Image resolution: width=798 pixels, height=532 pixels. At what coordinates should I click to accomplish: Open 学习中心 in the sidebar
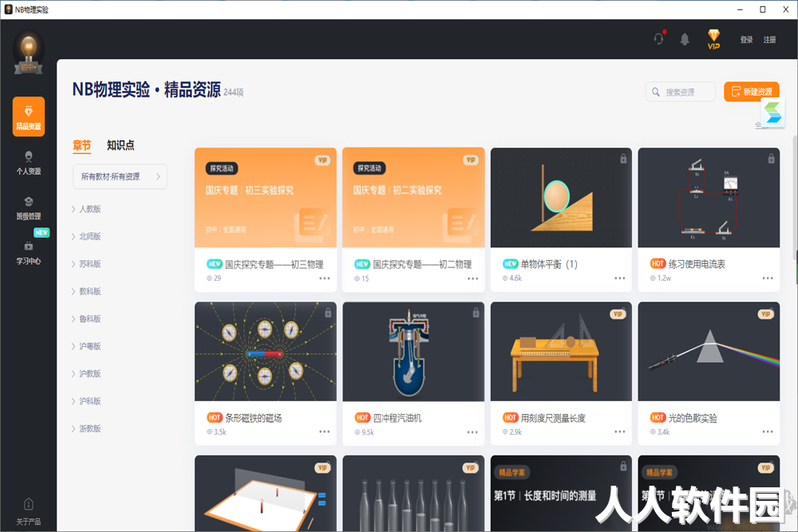[29, 253]
